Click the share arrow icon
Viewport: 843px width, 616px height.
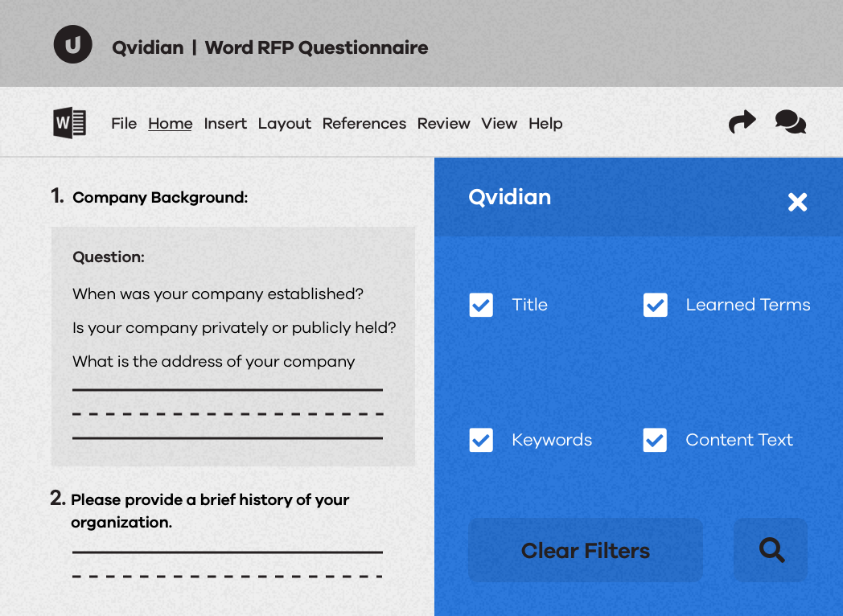tap(742, 121)
